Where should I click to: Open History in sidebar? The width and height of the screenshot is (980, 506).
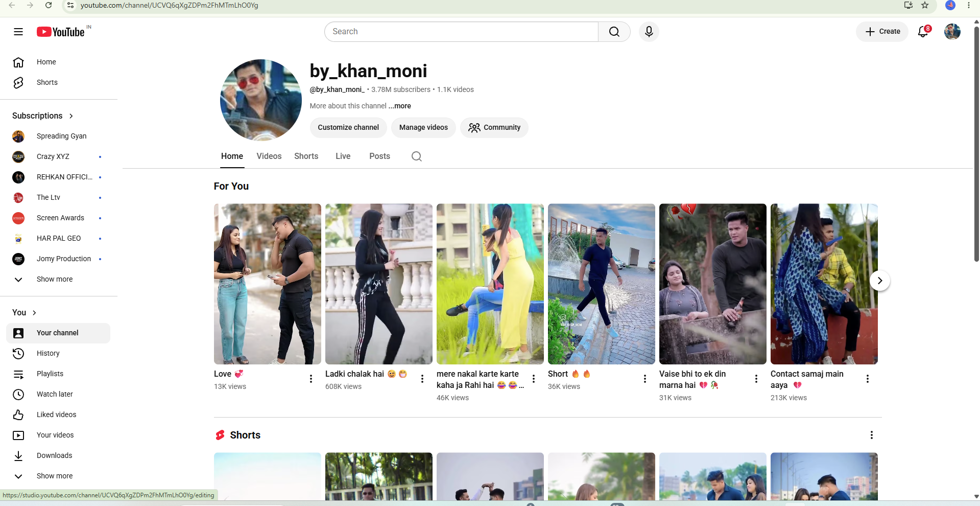[59, 353]
